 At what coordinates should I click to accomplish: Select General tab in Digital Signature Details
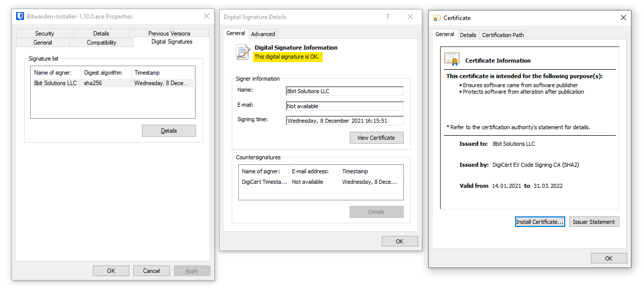[x=236, y=33]
